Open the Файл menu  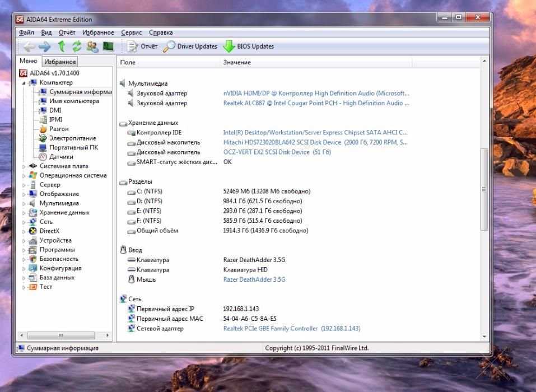click(x=26, y=32)
